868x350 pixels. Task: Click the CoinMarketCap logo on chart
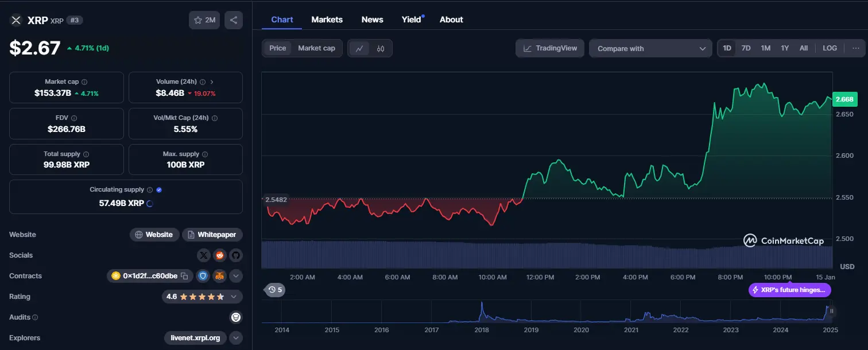784,241
